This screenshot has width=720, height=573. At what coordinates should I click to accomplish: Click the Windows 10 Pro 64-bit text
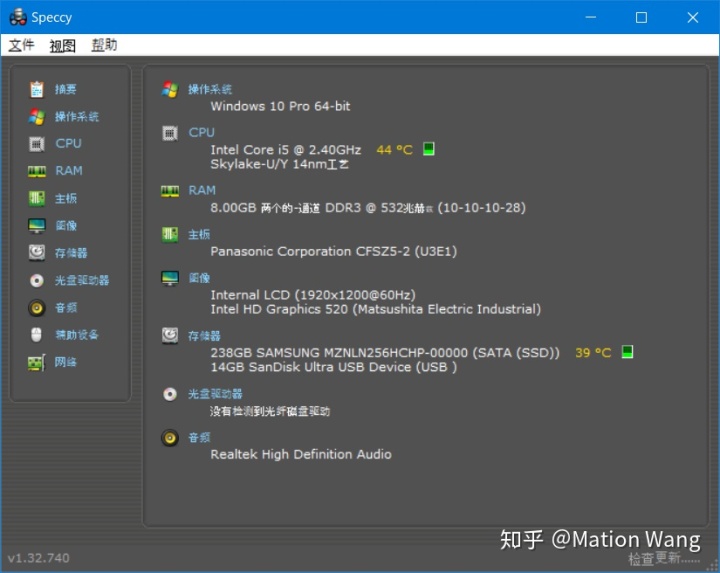pyautogui.click(x=280, y=106)
